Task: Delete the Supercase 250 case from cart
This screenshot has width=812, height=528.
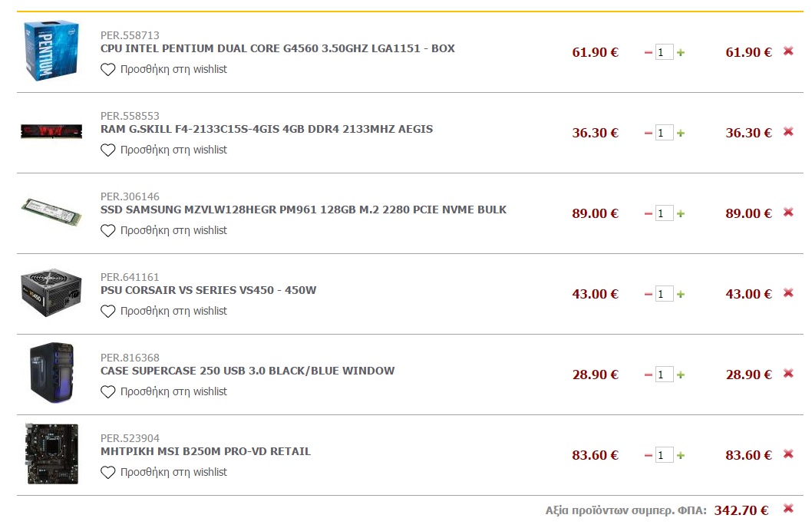Action: (788, 373)
